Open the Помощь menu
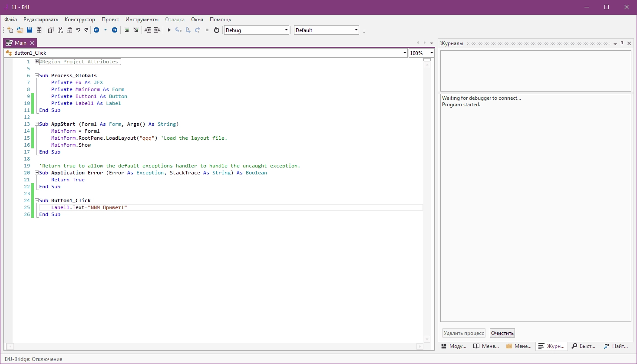 click(x=221, y=20)
